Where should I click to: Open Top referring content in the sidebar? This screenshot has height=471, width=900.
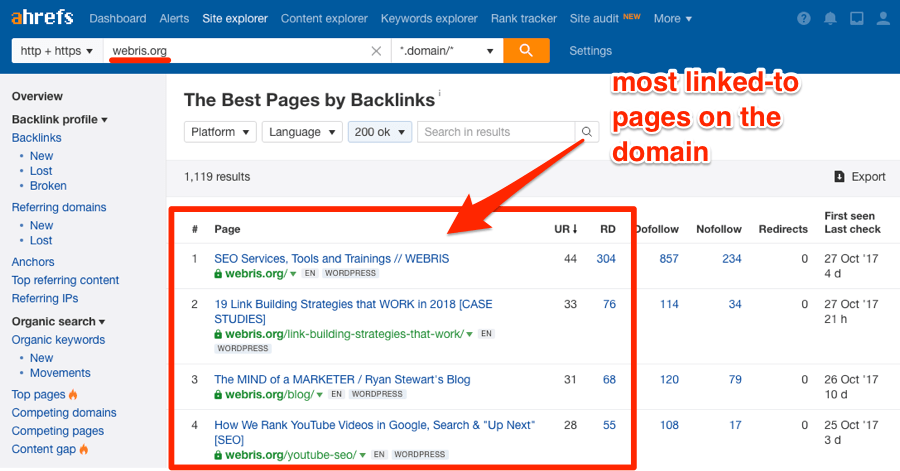[x=65, y=280]
